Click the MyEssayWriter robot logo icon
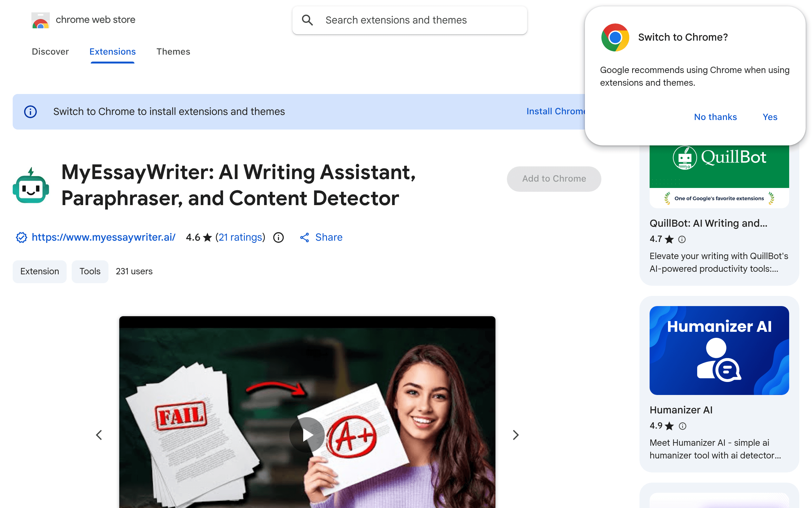812x508 pixels. click(31, 185)
